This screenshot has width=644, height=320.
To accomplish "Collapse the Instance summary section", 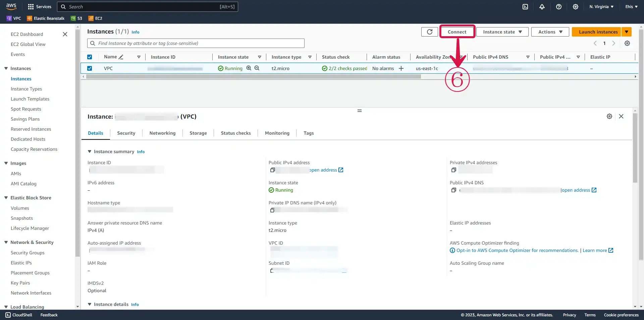I will tap(90, 151).
